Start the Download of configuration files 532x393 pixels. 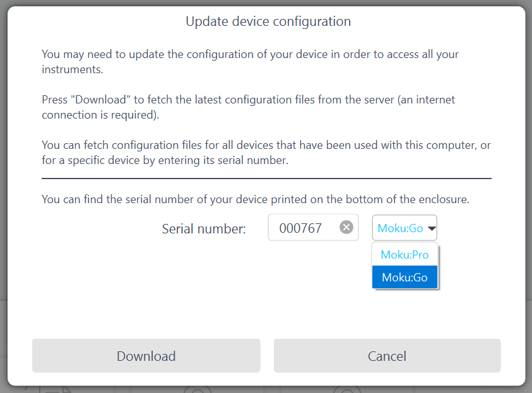point(146,356)
